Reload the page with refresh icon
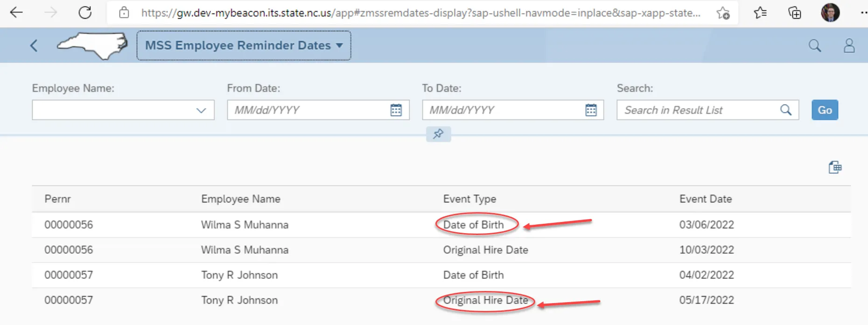 click(x=85, y=13)
